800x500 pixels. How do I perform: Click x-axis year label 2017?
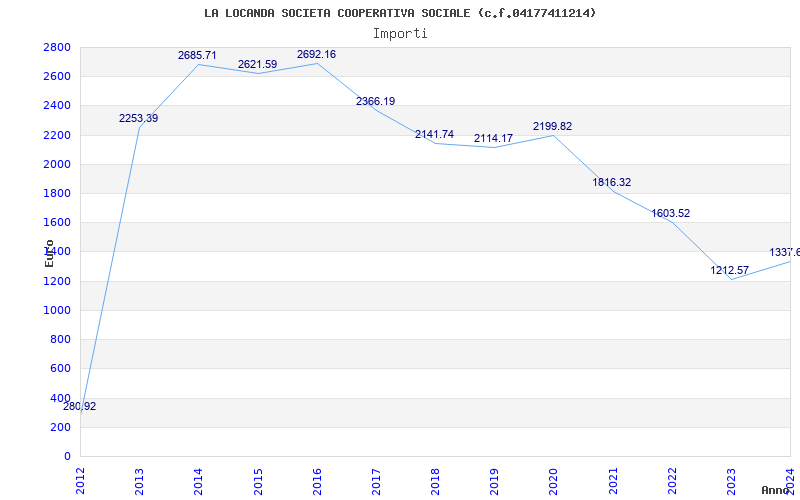click(x=376, y=481)
